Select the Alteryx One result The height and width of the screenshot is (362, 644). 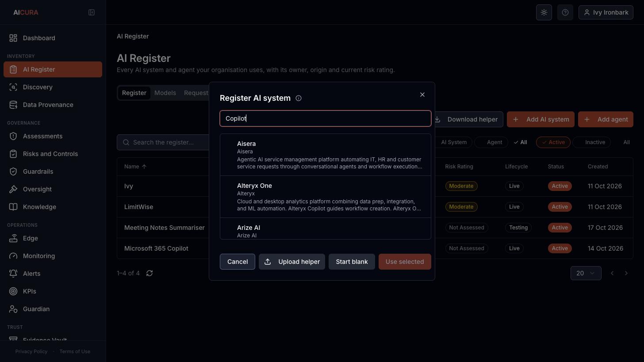click(x=326, y=197)
